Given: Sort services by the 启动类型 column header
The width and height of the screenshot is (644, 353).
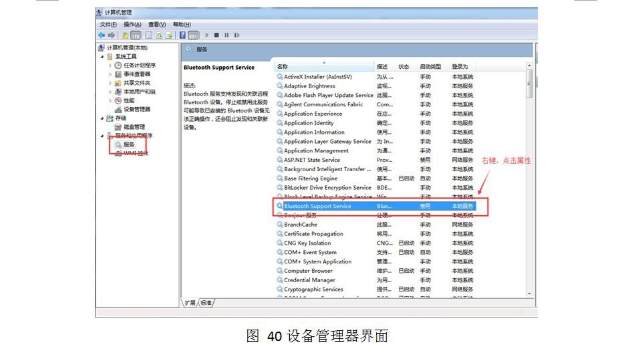Looking at the screenshot, I should 430,67.
